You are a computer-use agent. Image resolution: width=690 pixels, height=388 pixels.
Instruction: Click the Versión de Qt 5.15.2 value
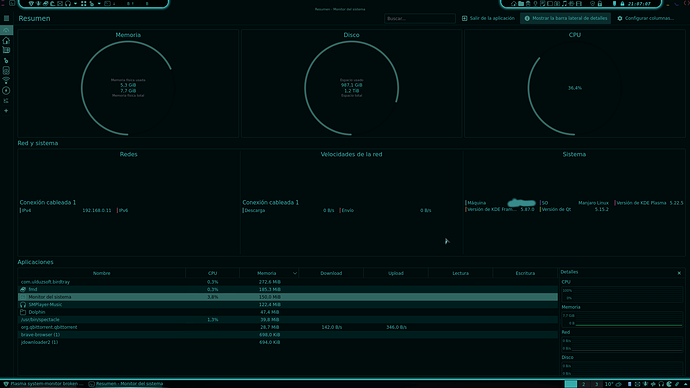coord(602,209)
